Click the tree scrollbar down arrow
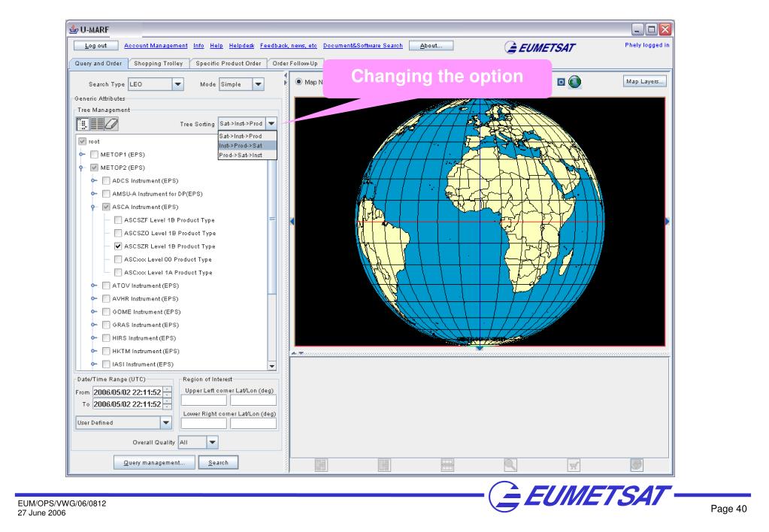This screenshot has height=532, width=769. (272, 366)
